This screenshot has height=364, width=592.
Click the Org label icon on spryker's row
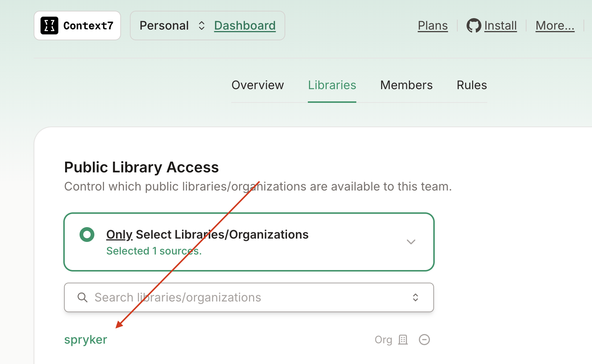click(x=383, y=339)
